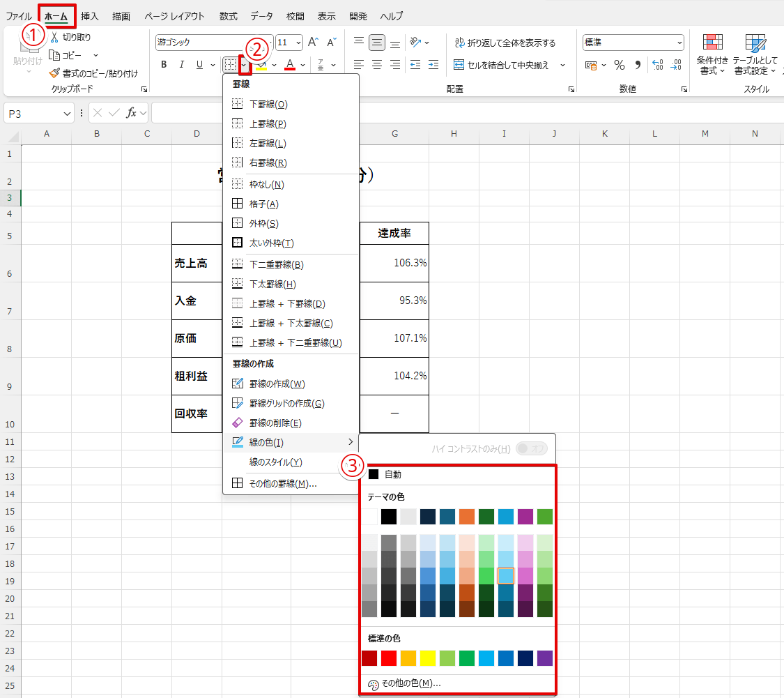Apply percent style format
The height and width of the screenshot is (698, 784).
(620, 65)
